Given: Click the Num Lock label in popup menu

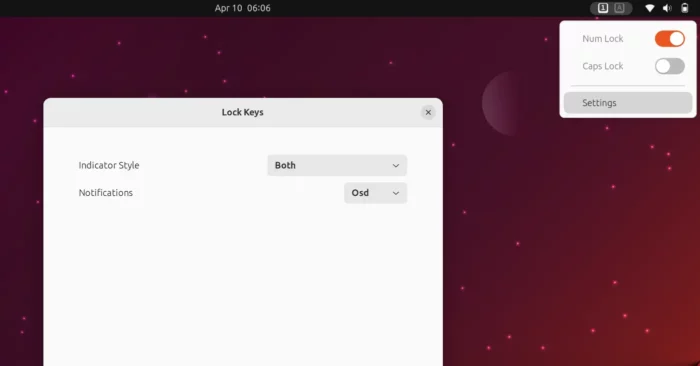Looking at the screenshot, I should click(603, 39).
